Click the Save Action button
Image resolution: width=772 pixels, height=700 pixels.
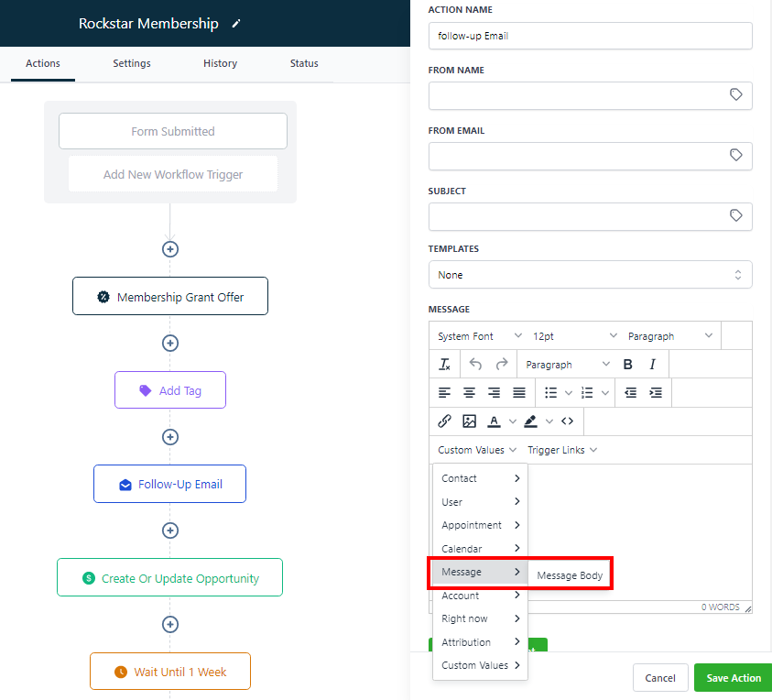click(733, 678)
